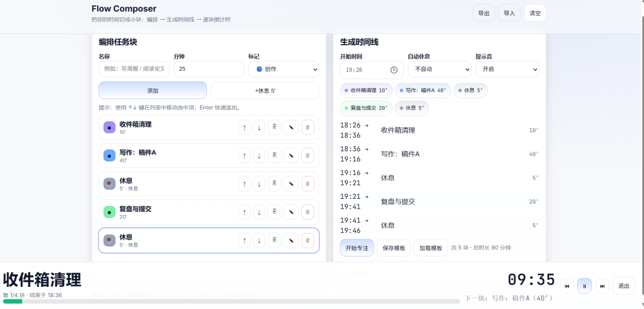Click 下一块：写作：稿件A（40′）text
Image resolution: width=644 pixels, height=309 pixels.
(x=509, y=298)
